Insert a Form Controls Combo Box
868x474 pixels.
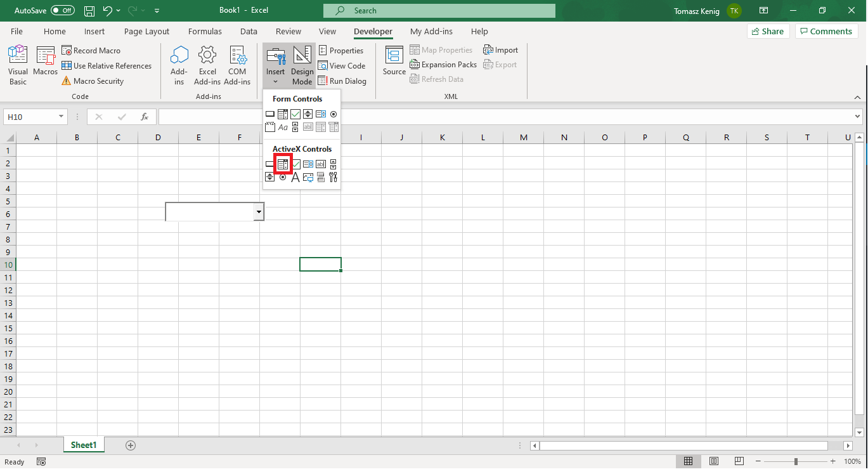click(x=283, y=114)
